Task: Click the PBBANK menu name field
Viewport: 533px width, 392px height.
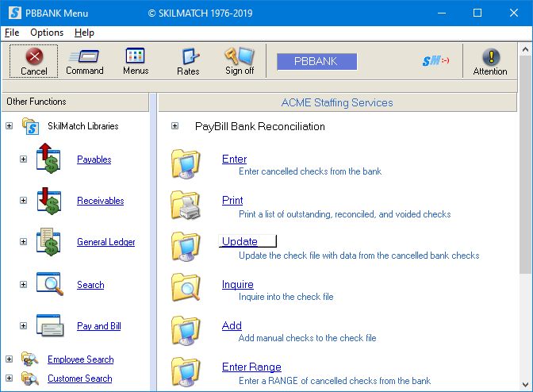Action: (x=316, y=62)
